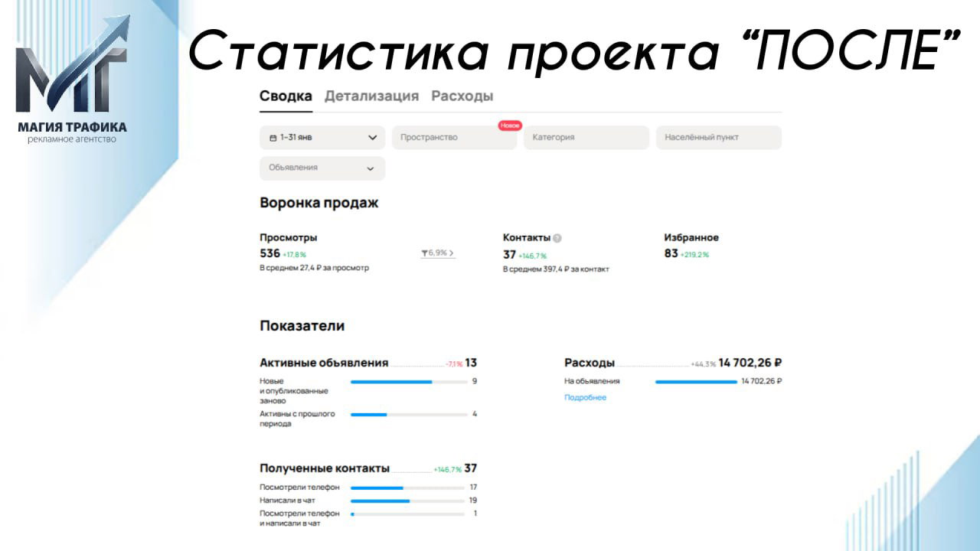Open the Подробнее link under Расходы

(585, 398)
